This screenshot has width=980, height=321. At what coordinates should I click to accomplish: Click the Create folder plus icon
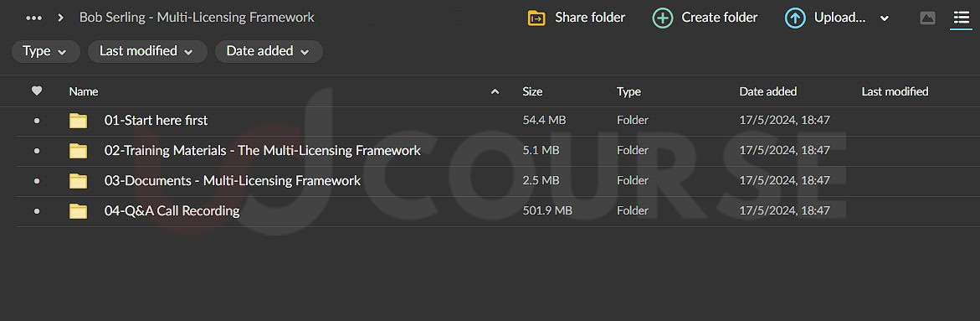tap(663, 18)
